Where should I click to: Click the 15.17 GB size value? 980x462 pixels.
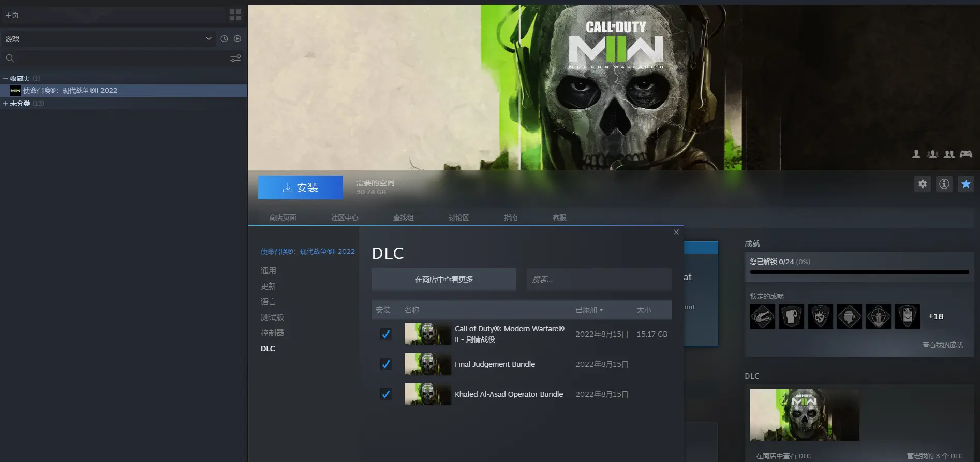[652, 334]
